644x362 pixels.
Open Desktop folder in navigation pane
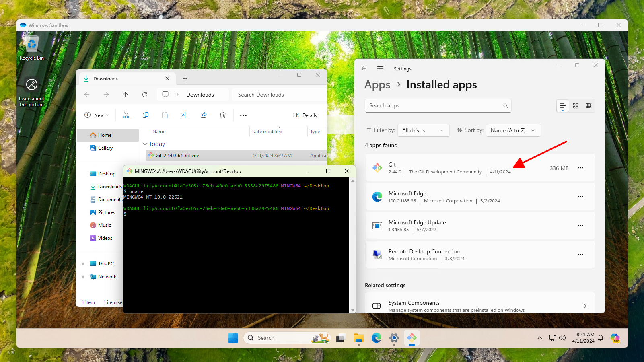[x=102, y=174]
